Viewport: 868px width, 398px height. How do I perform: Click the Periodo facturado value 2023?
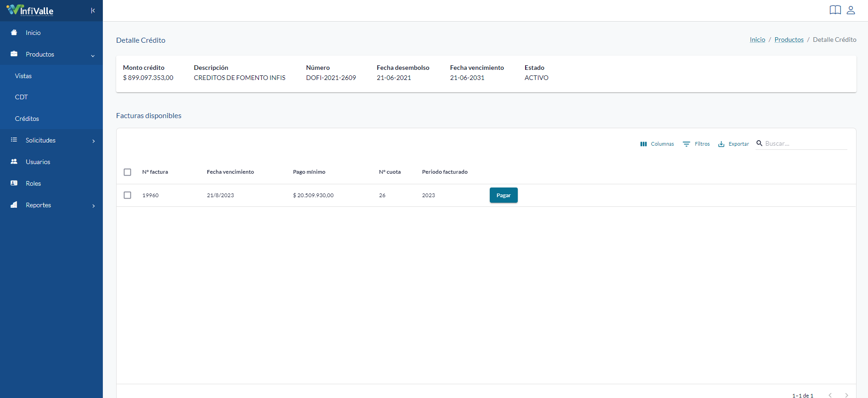(428, 195)
